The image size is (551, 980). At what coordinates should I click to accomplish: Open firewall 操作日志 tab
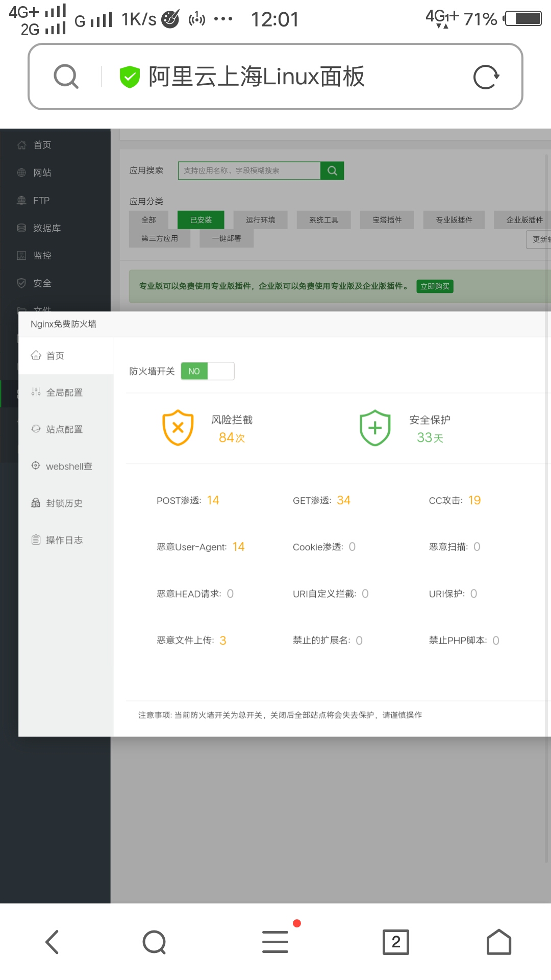coord(66,540)
